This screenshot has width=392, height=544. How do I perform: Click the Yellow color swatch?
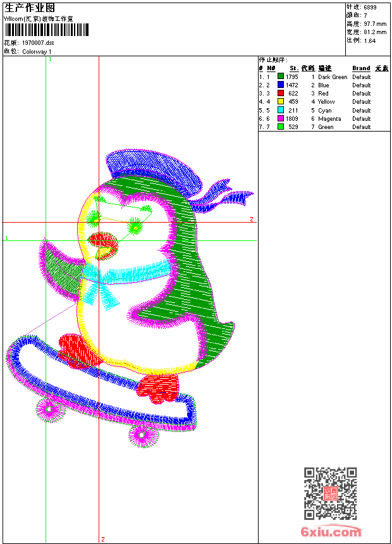(x=281, y=101)
